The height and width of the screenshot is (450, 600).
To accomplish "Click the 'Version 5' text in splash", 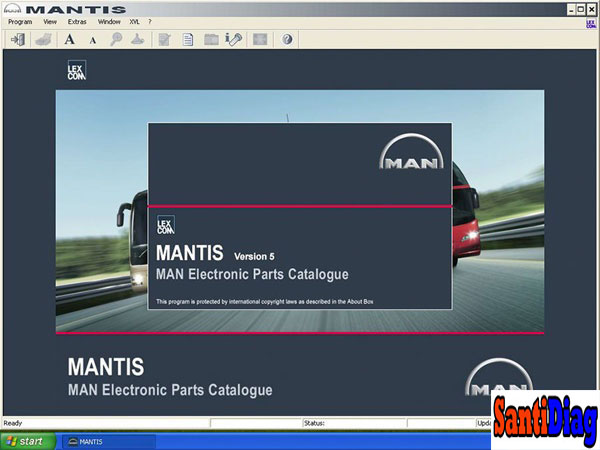I will [254, 256].
